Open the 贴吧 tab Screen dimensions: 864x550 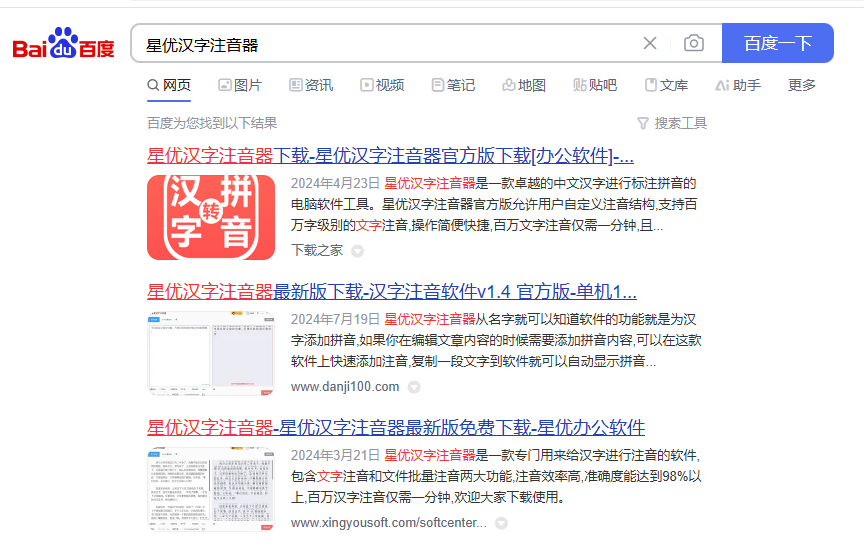595,85
